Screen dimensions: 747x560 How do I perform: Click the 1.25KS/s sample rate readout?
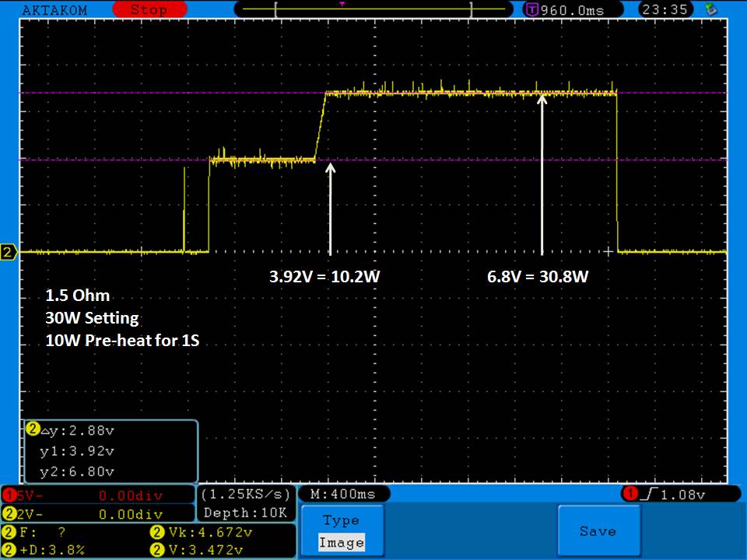[x=246, y=495]
